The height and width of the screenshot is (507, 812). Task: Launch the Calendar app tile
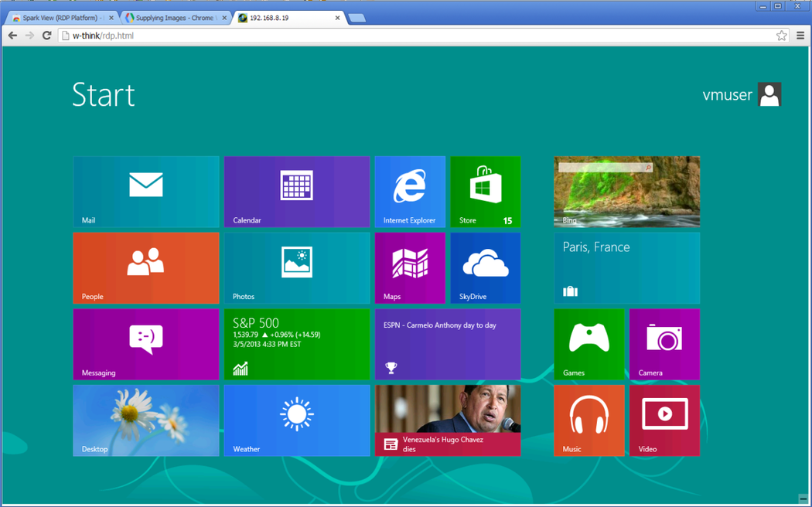296,192
